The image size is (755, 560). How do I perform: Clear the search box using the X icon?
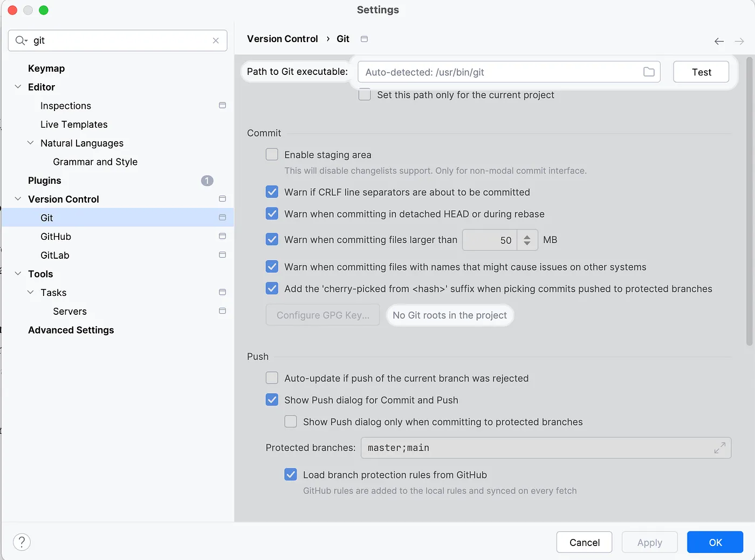[x=216, y=40]
